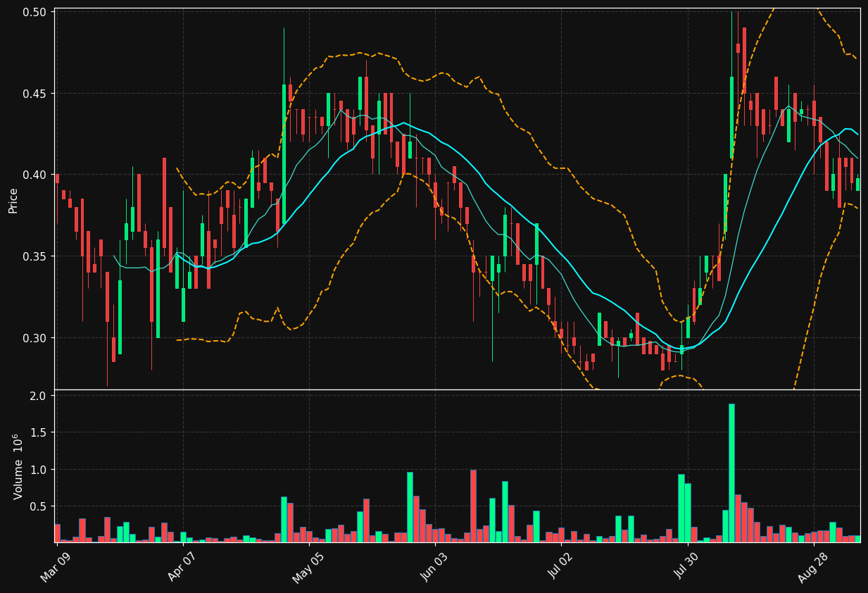Click the 0.40 price axis label
This screenshot has height=593, width=868.
click(x=34, y=175)
